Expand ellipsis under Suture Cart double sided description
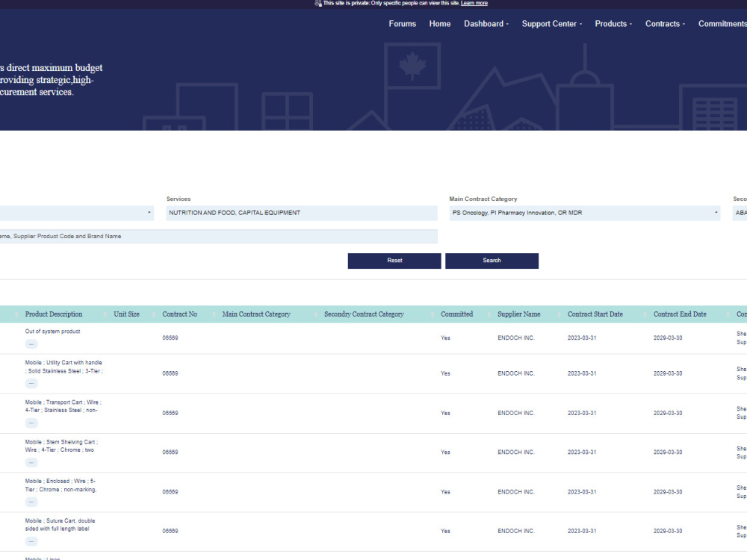Screen dimensions: 747x560 (x=31, y=542)
